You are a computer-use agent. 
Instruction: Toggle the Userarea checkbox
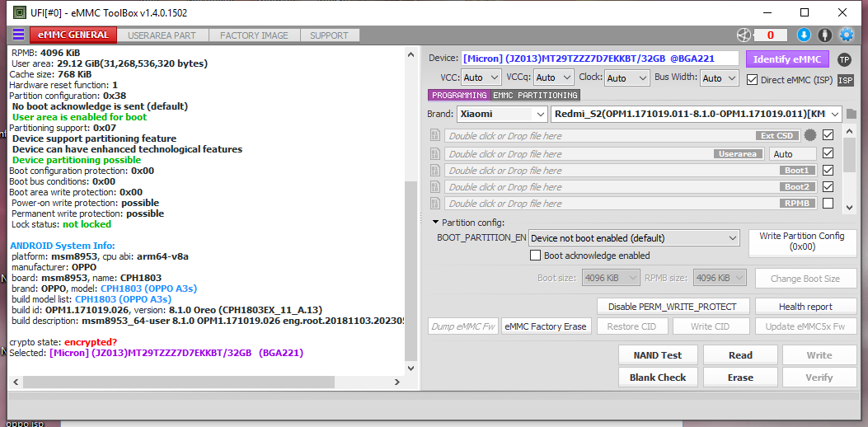pos(828,152)
